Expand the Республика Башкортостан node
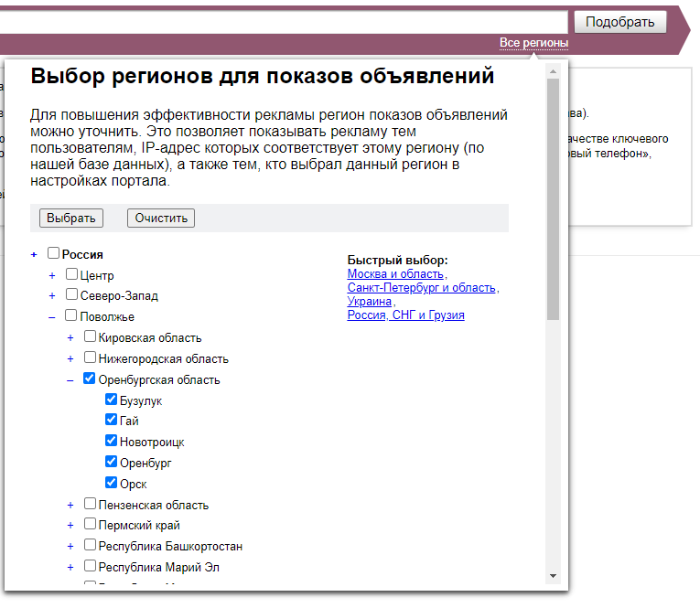700x608 pixels. click(70, 546)
